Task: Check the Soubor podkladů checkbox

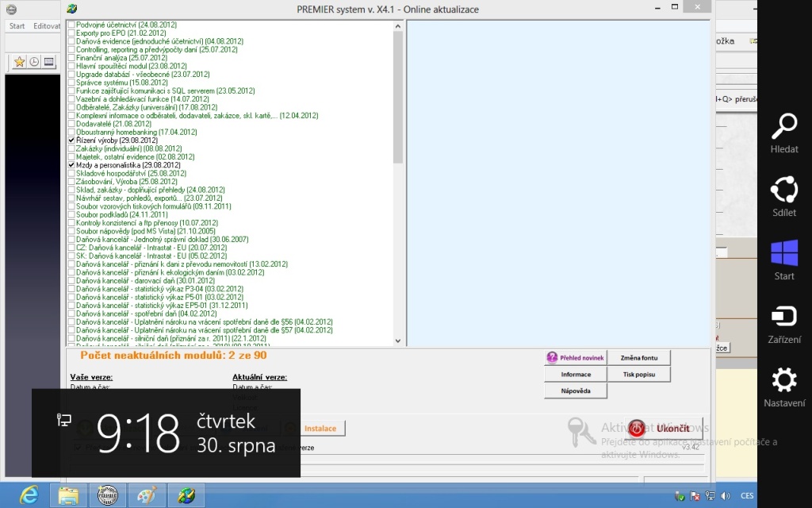Action: click(71, 214)
